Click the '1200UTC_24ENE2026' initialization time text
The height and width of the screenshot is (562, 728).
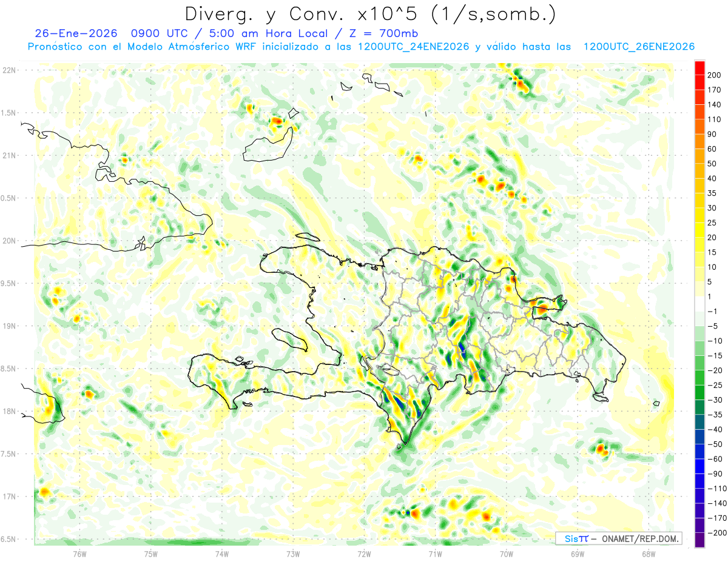pyautogui.click(x=414, y=47)
